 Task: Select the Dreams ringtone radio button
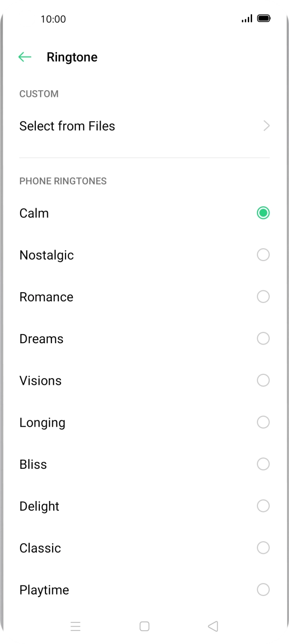coord(263,338)
